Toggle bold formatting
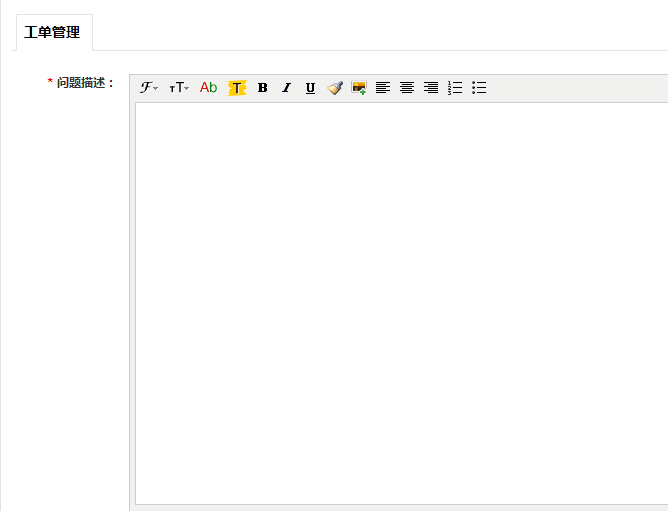 262,88
